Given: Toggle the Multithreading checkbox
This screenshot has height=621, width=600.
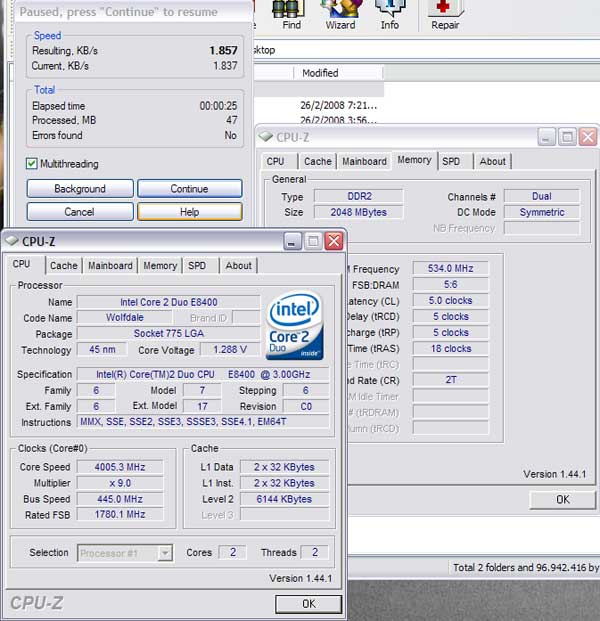Looking at the screenshot, I should [x=32, y=164].
